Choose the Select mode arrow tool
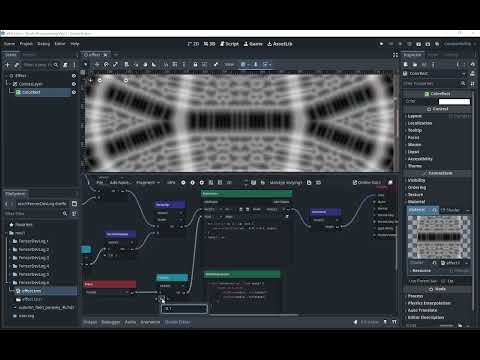 (86, 64)
